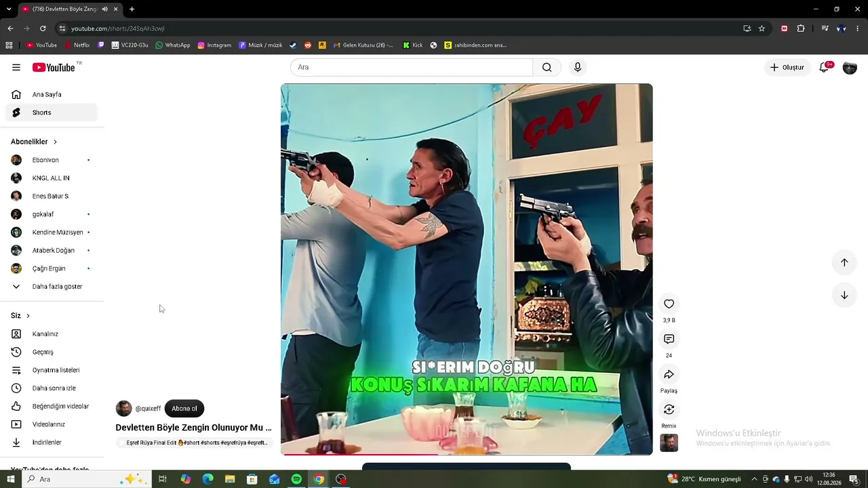The image size is (868, 488).
Task: Bookmark this page with the star
Action: tap(762, 28)
